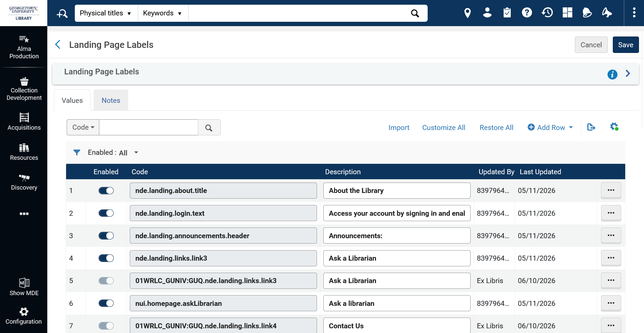Open the dashboard widgets icon
The image size is (644, 333).
[x=567, y=13]
